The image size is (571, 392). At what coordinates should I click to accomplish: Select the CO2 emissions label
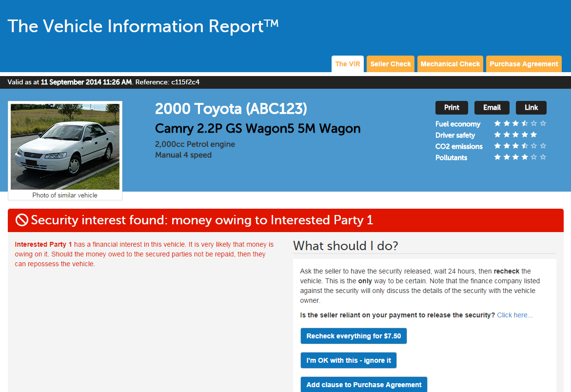[x=459, y=147]
